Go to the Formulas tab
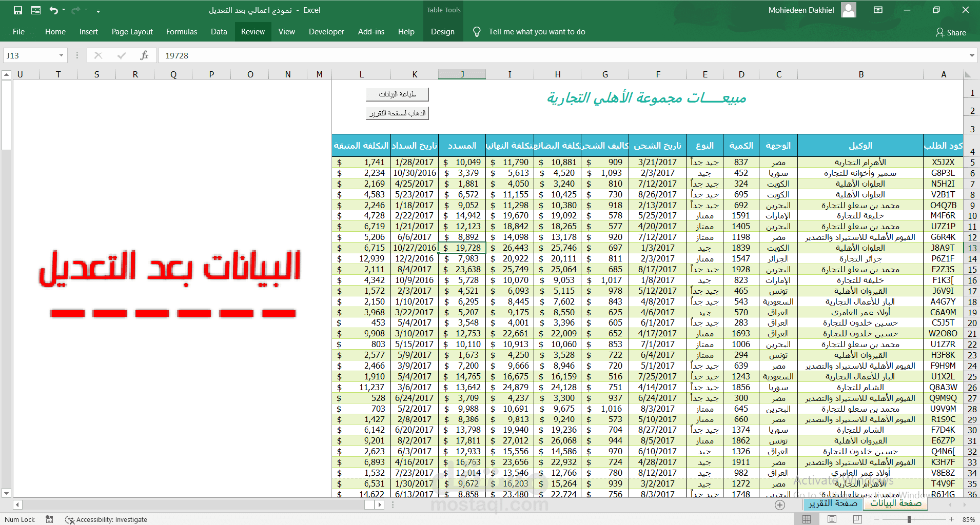Image resolution: width=980 pixels, height=525 pixels. (182, 32)
